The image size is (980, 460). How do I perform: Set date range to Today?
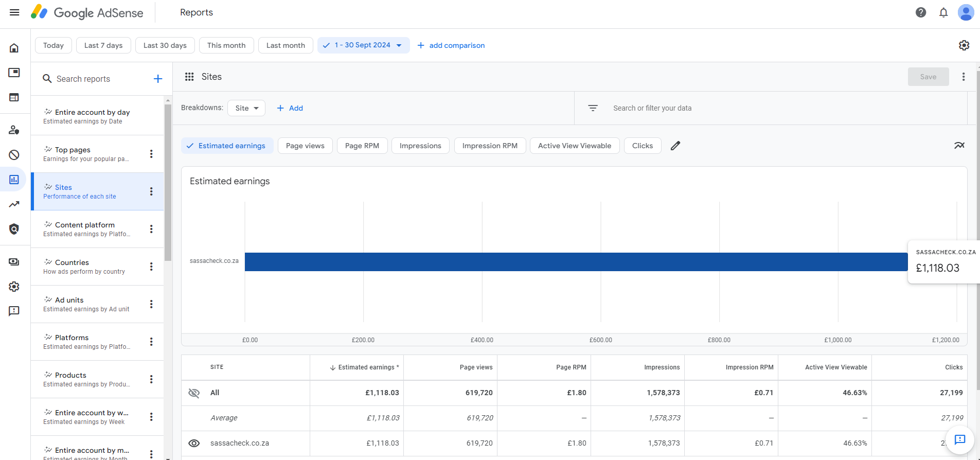point(54,45)
